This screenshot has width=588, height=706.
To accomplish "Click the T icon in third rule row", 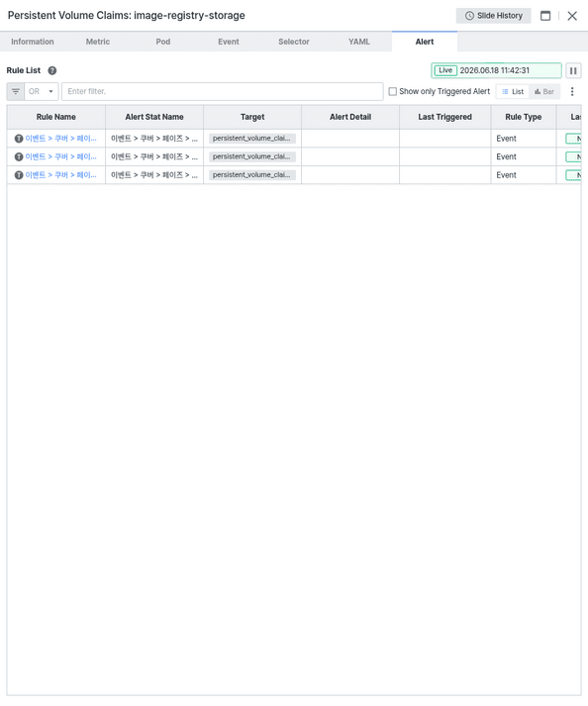I will [19, 175].
